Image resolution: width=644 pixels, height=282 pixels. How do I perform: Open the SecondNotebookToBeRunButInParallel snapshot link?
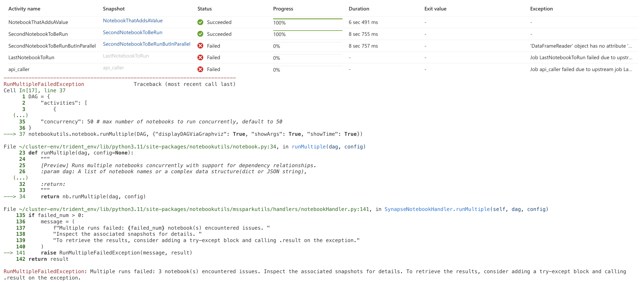[x=146, y=44]
